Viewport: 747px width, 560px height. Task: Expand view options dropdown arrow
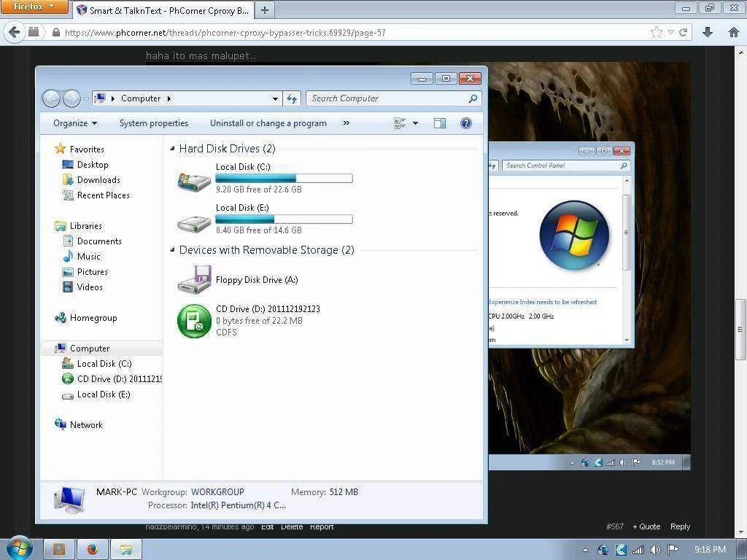point(415,123)
